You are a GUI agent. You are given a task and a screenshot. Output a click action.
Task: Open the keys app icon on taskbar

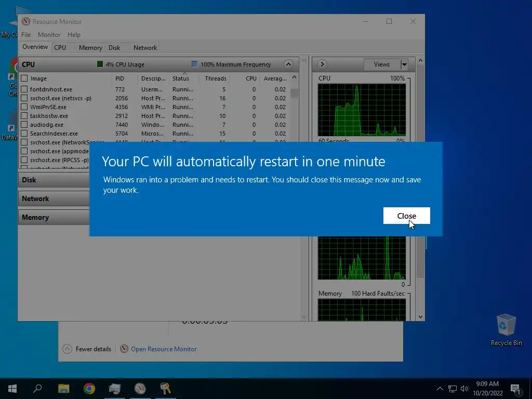[166, 389]
